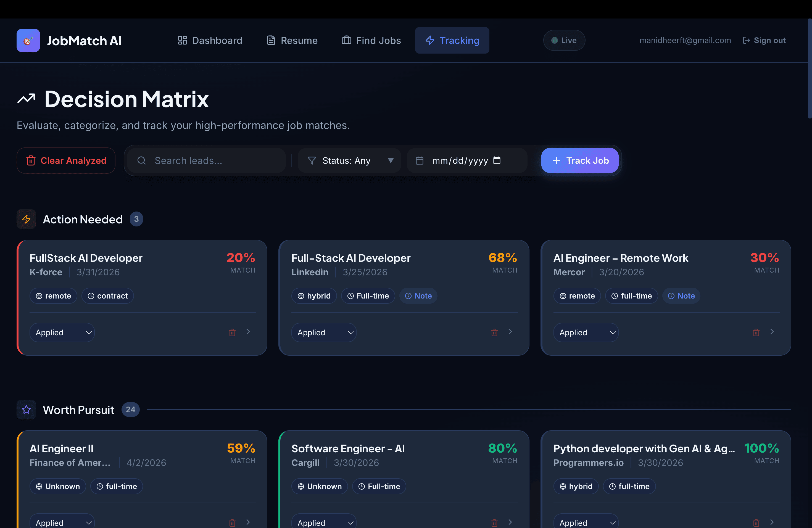Click manidheerft@gmail.com account email
The height and width of the screenshot is (528, 812).
point(685,41)
